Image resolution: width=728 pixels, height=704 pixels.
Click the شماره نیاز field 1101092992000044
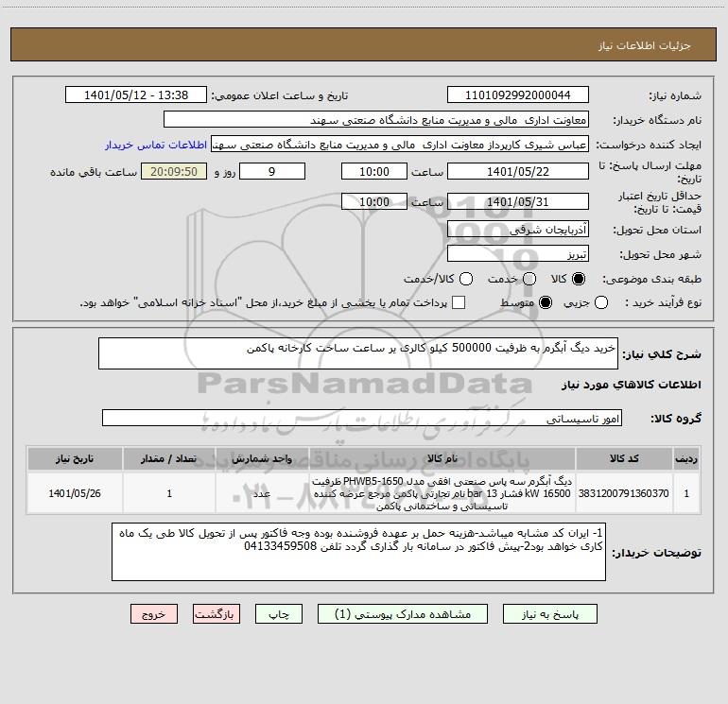[518, 94]
